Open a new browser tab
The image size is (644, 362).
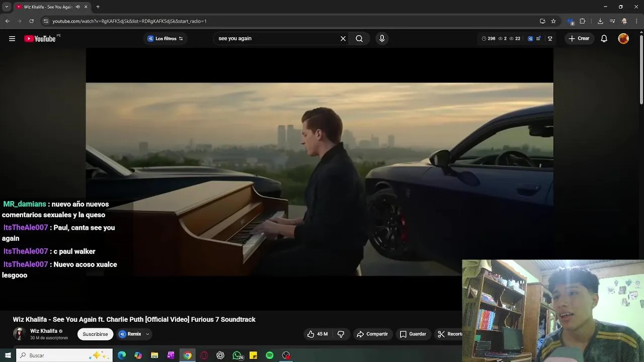pyautogui.click(x=98, y=7)
